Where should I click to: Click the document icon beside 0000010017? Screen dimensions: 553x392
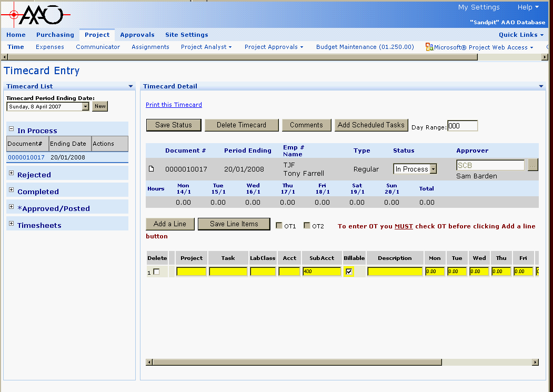point(152,169)
